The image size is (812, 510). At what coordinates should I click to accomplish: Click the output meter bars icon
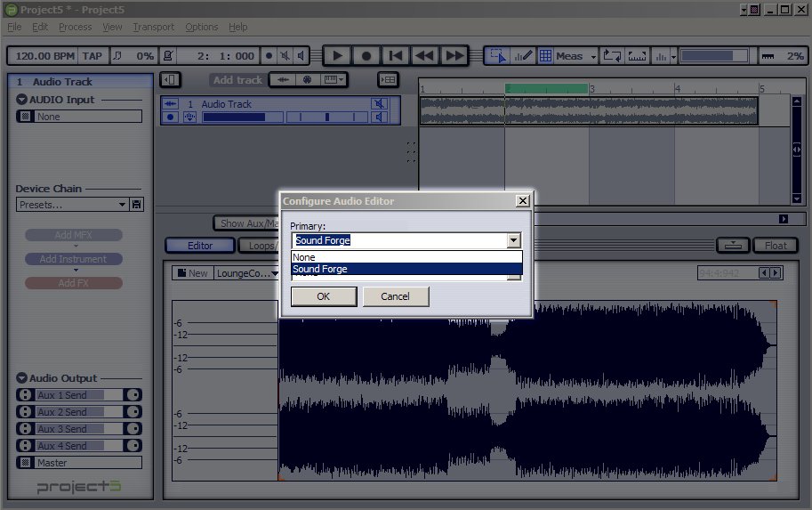661,56
